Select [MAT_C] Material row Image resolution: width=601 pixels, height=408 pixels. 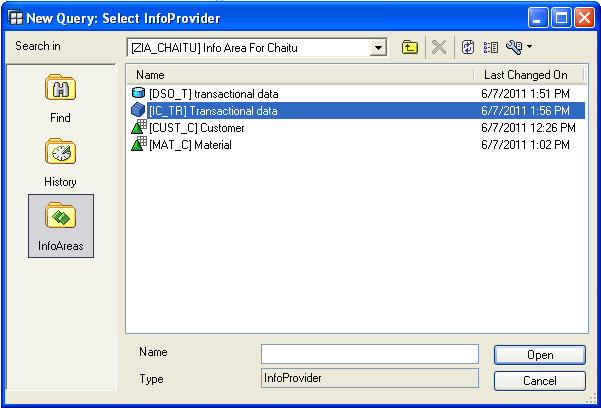(357, 144)
